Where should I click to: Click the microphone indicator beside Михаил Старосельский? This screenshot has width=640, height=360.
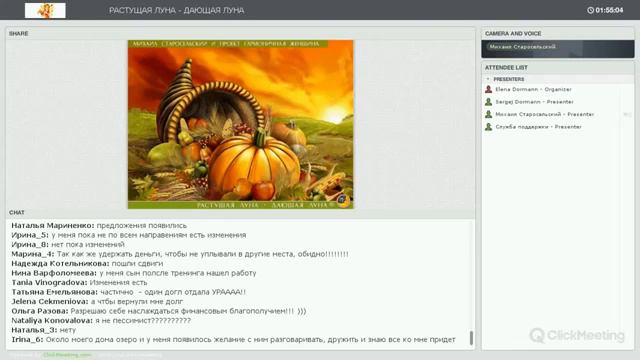627,115
